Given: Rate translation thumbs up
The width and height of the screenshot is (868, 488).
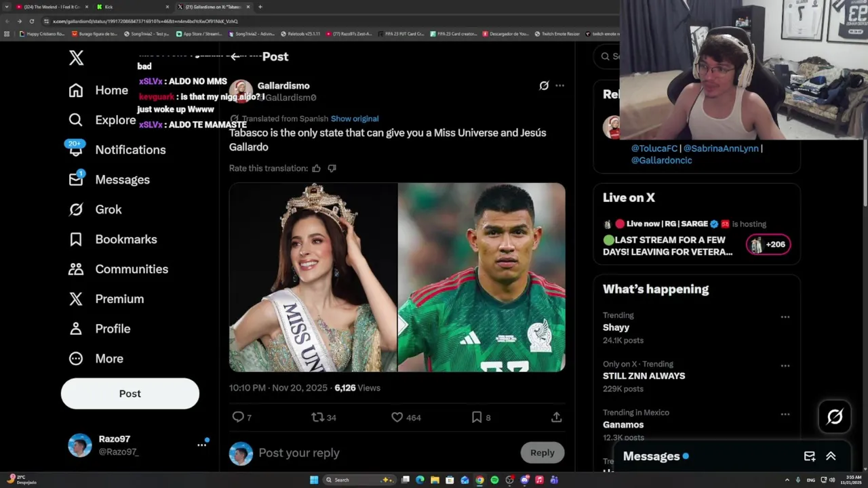Looking at the screenshot, I should tap(316, 168).
